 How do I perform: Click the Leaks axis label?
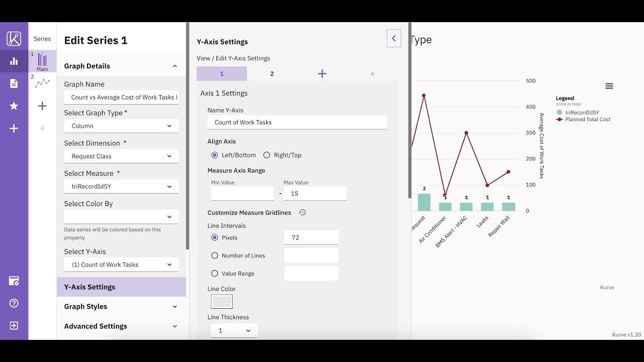(x=482, y=222)
